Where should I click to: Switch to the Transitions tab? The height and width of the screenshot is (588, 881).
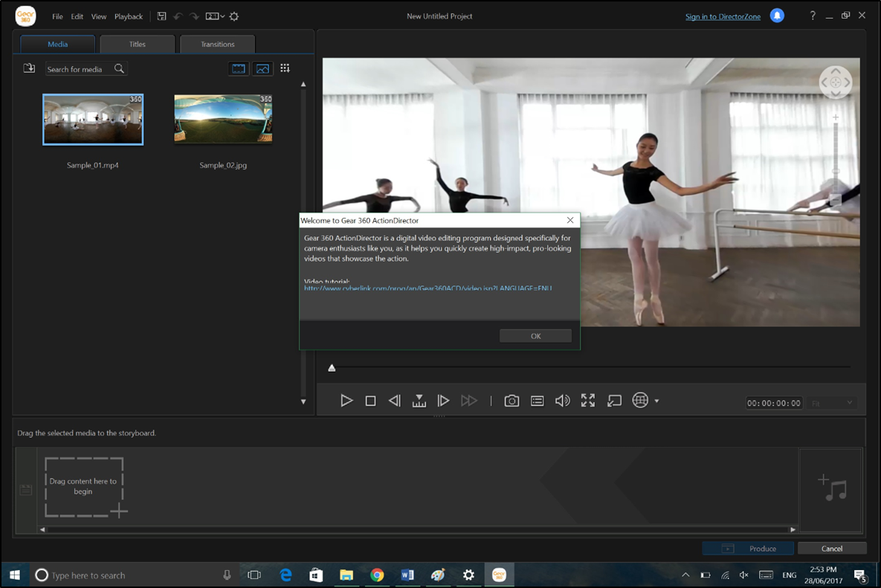click(217, 44)
